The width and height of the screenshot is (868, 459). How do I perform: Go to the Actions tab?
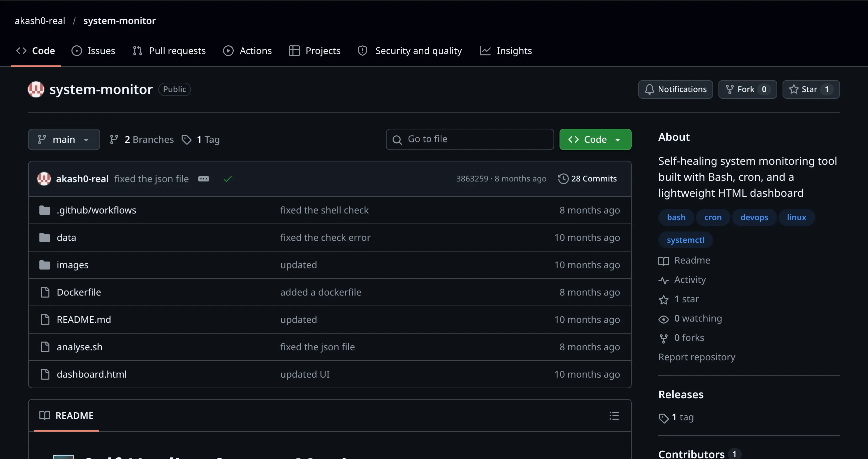247,51
